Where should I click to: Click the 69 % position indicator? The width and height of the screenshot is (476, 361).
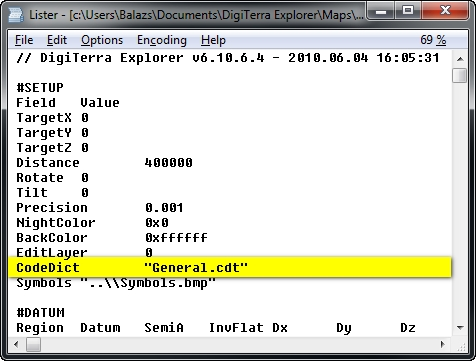pos(433,40)
